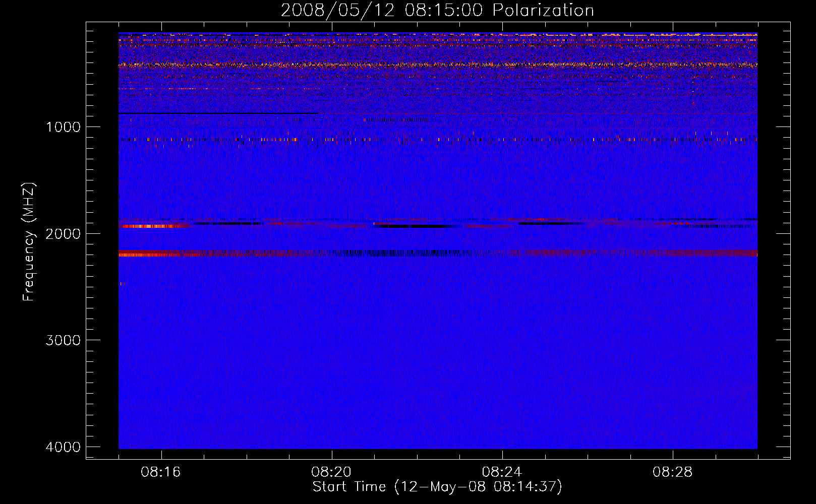
Task: Click the plot title '2008/05/12 08:15:00 Polarization'
Action: click(437, 11)
